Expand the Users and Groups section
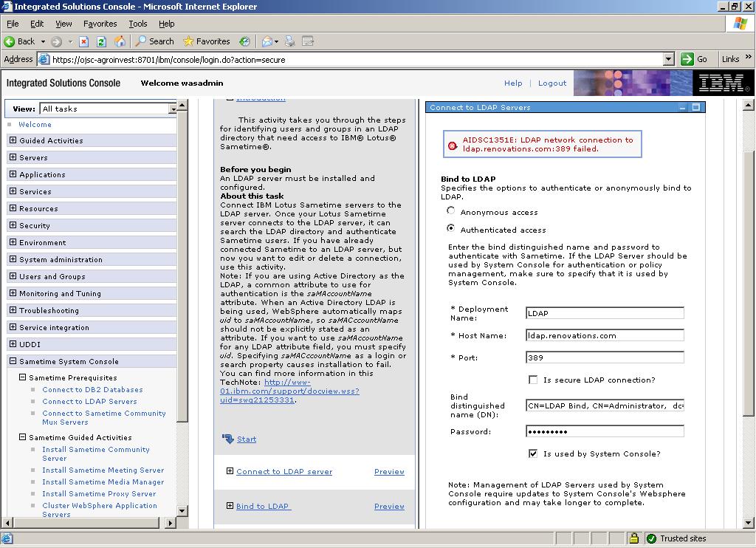This screenshot has height=548, width=756. click(13, 276)
